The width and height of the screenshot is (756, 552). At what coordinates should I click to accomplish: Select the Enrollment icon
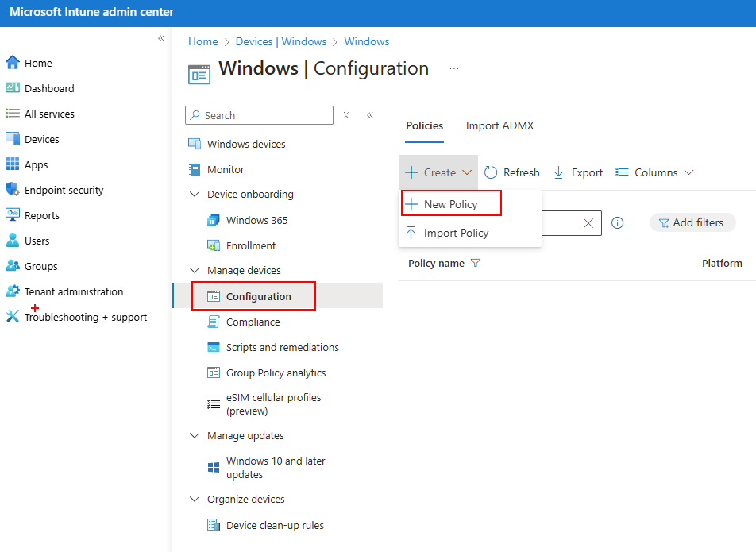pos(213,245)
